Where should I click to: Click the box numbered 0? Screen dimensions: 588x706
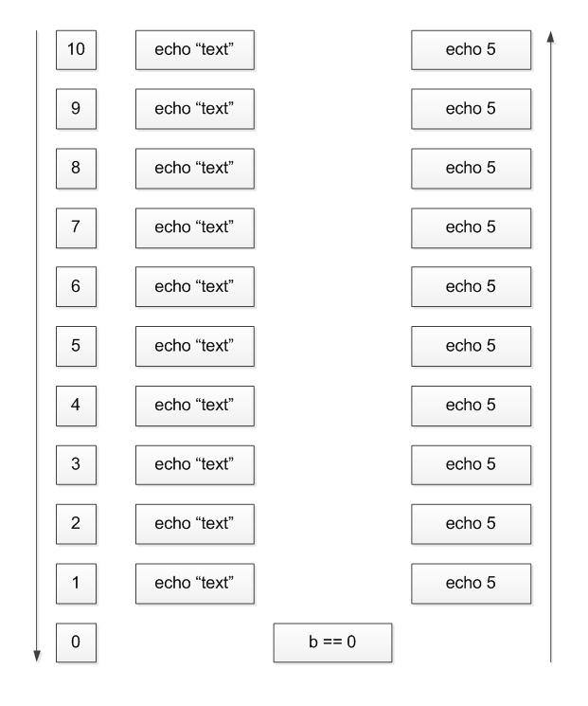click(x=76, y=643)
